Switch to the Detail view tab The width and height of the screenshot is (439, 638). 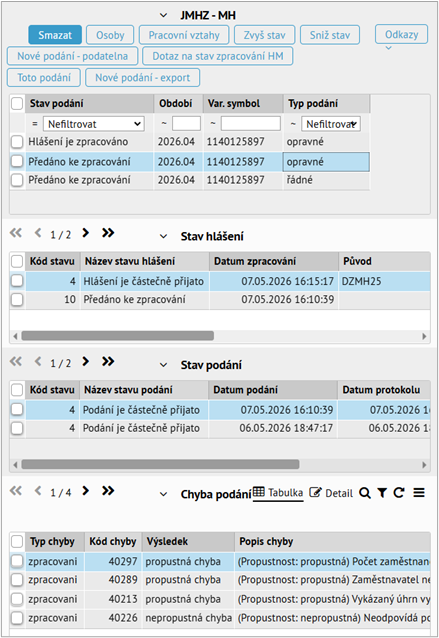(x=331, y=493)
